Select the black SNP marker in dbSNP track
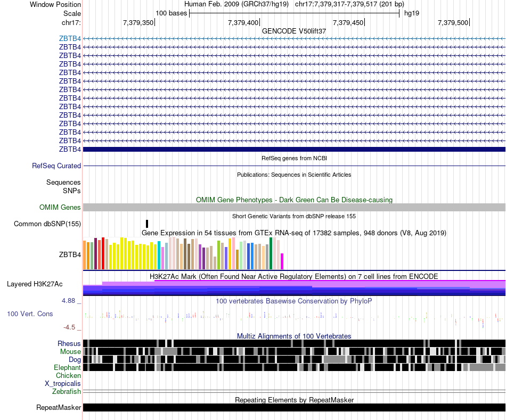The image size is (506, 420). (x=147, y=224)
